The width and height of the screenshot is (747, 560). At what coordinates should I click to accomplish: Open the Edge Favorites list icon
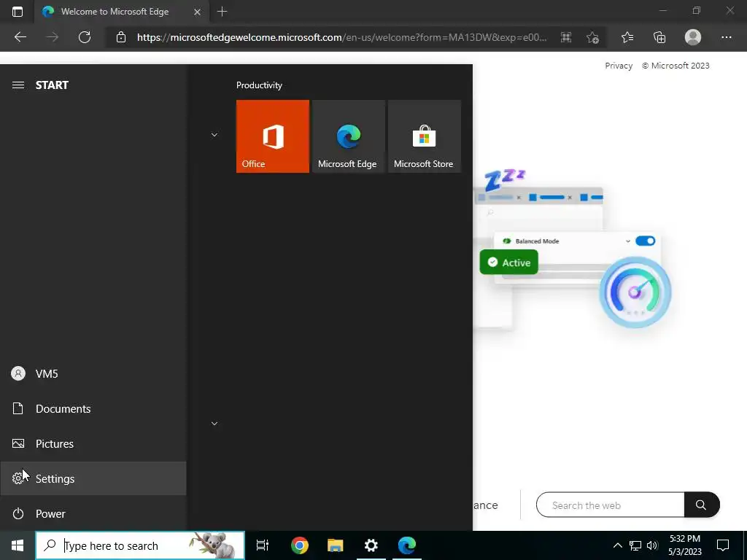[627, 37]
